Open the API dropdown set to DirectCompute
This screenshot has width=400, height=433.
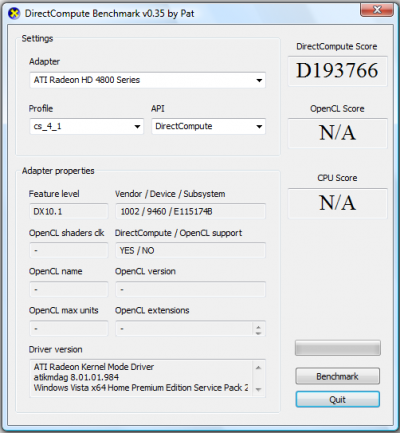click(x=208, y=126)
